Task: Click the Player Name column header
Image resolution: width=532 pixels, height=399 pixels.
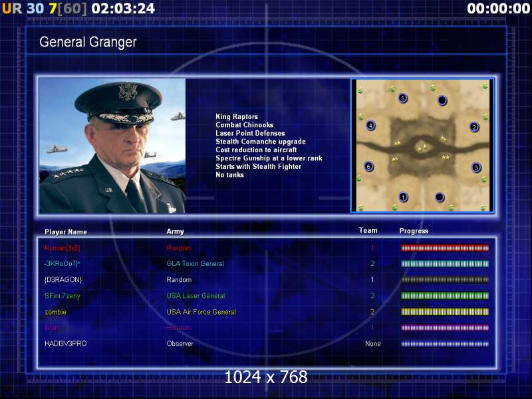Action: 66,231
